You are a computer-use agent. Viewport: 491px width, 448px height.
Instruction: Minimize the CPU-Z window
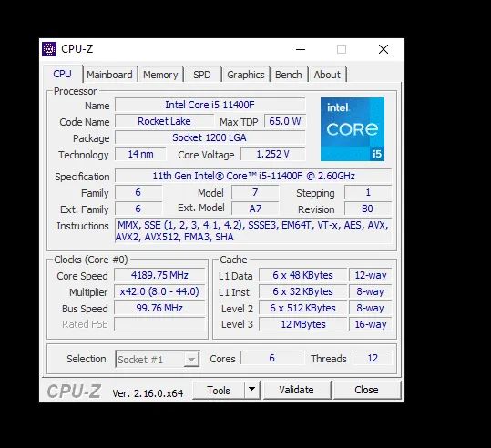301,49
